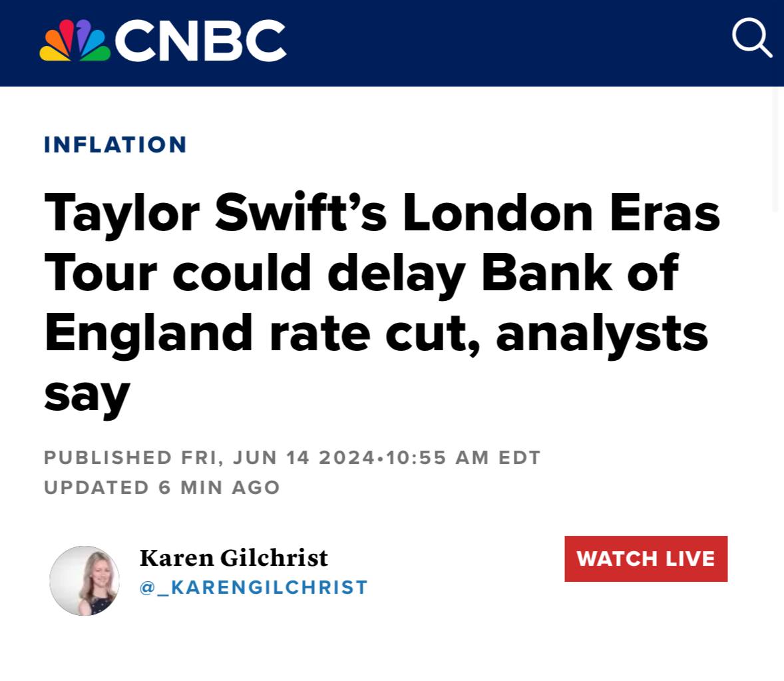Click empty navy header area beside the logo
Image resolution: width=784 pixels, height=681 pixels.
point(506,43)
